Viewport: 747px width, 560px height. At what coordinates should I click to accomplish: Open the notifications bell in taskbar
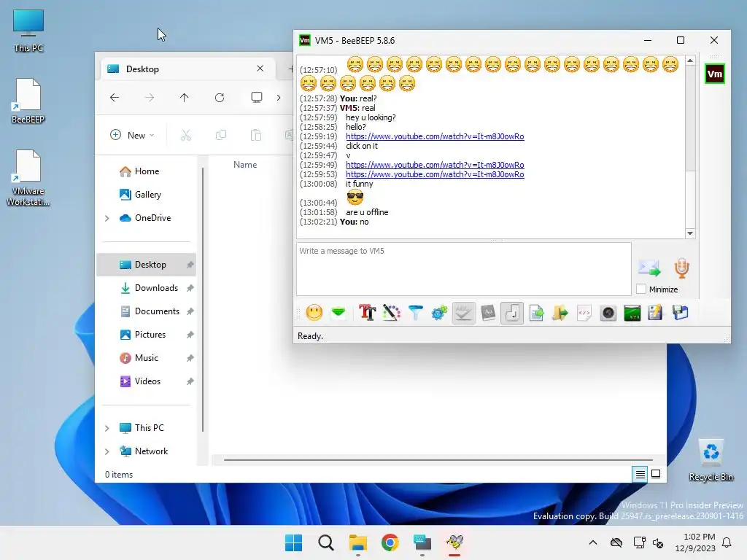(727, 542)
